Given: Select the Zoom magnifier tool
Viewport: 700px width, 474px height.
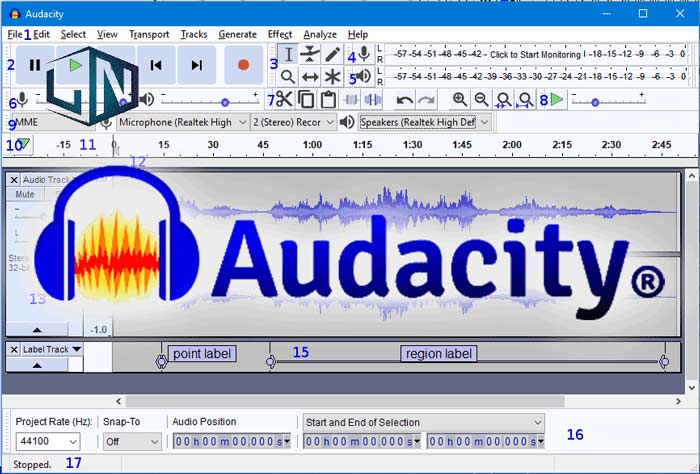Looking at the screenshot, I should [x=288, y=77].
